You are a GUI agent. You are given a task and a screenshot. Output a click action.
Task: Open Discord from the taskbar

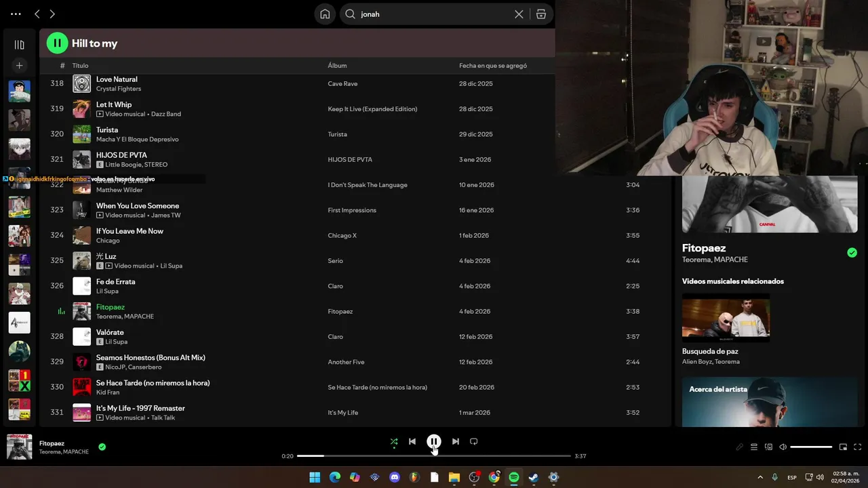click(395, 477)
